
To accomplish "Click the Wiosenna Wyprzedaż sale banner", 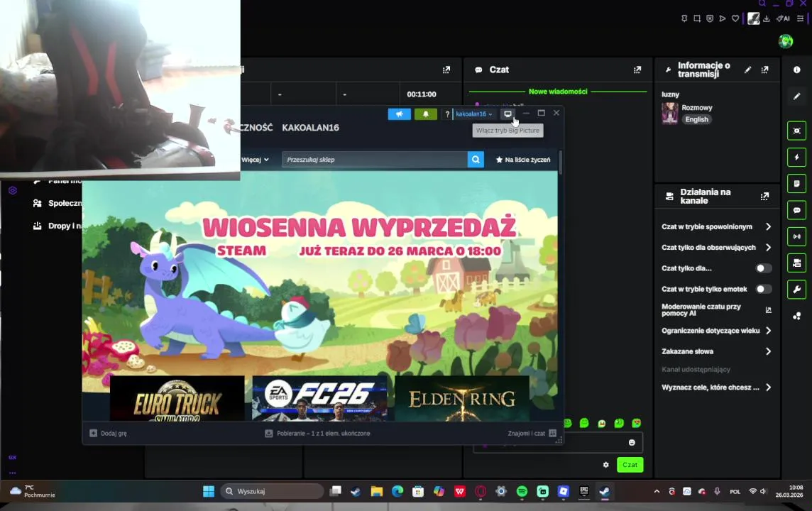I will [x=319, y=273].
